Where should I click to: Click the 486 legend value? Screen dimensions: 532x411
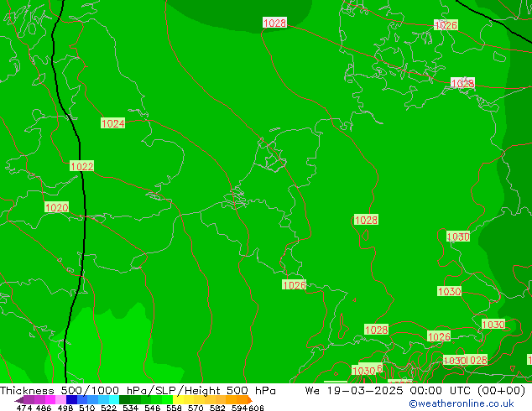point(44,408)
